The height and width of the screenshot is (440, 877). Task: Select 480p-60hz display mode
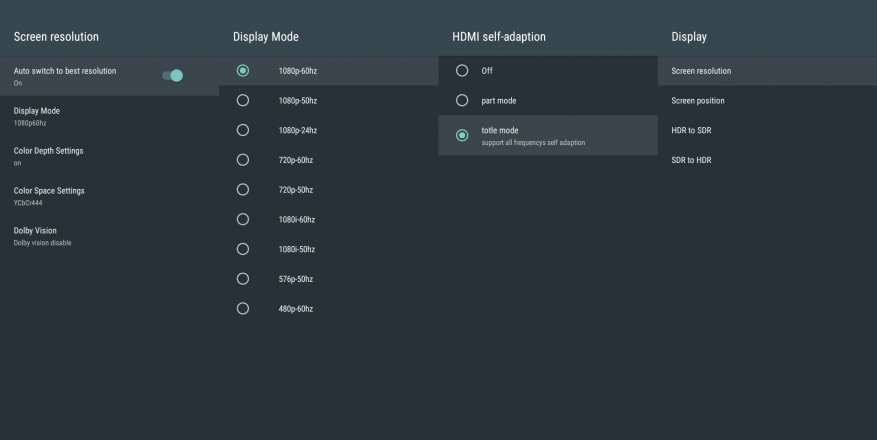243,308
